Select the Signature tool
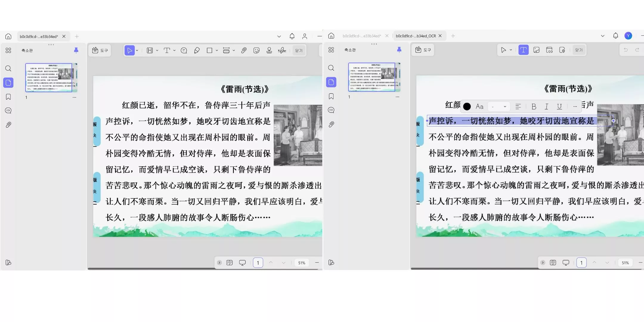The height and width of the screenshot is (322, 644). pyautogui.click(x=281, y=50)
